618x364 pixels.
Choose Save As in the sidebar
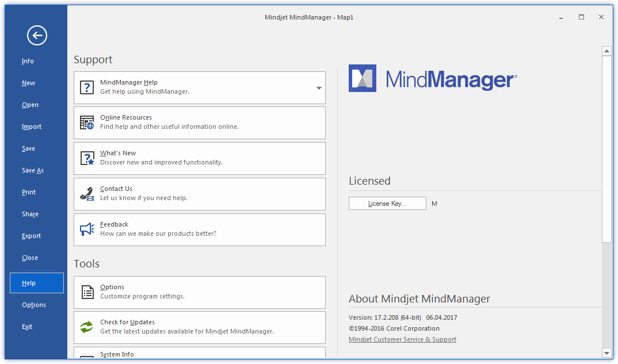[x=33, y=171]
